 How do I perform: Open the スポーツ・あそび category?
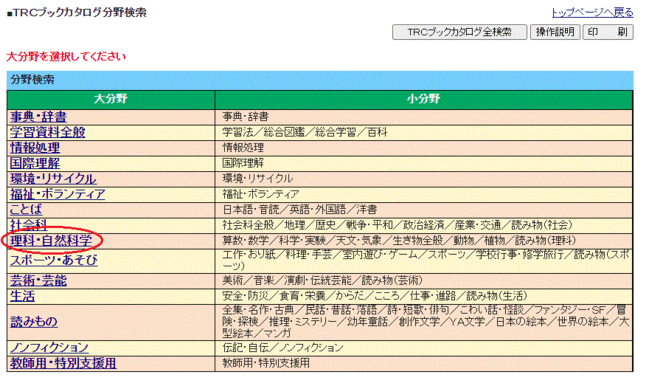coord(54,260)
